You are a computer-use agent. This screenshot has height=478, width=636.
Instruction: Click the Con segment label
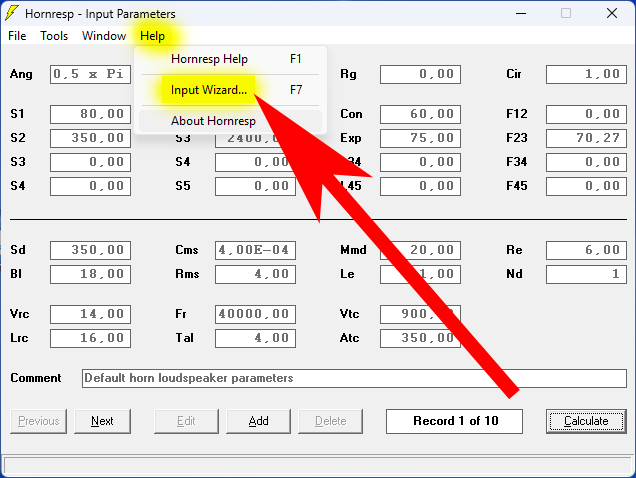click(x=351, y=114)
